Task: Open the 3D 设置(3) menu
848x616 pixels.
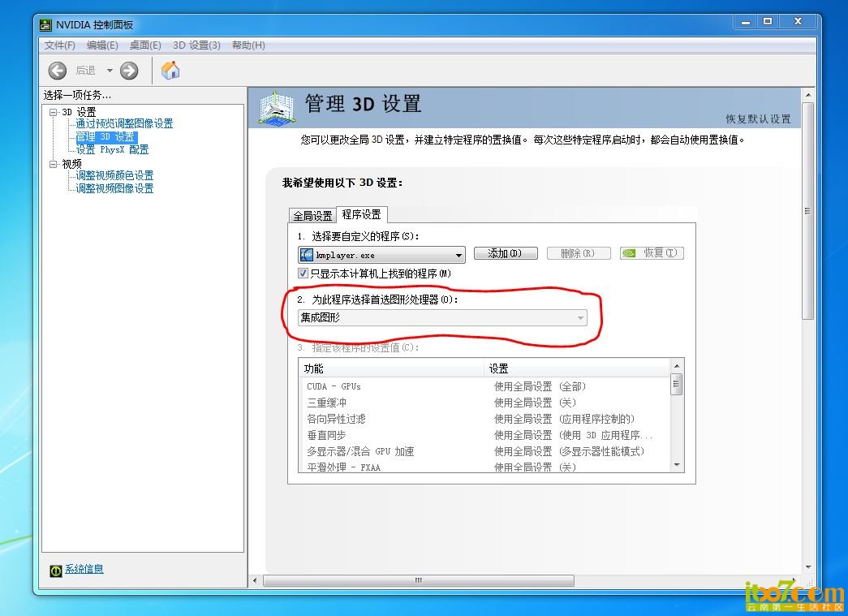Action: coord(197,45)
